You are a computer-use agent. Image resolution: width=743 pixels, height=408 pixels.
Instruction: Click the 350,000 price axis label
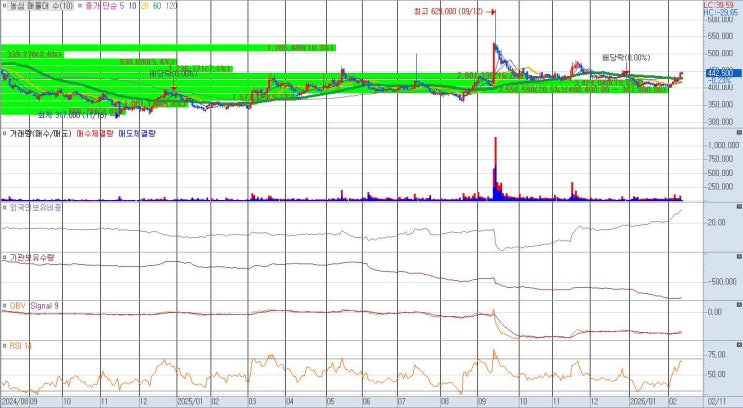coord(720,104)
